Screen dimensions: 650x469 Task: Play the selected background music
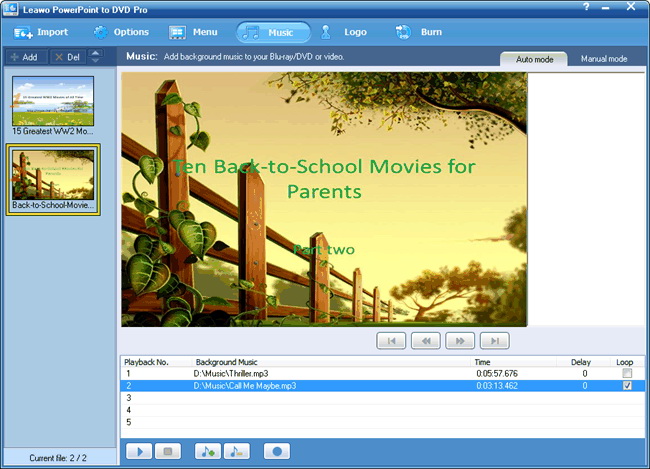point(139,451)
